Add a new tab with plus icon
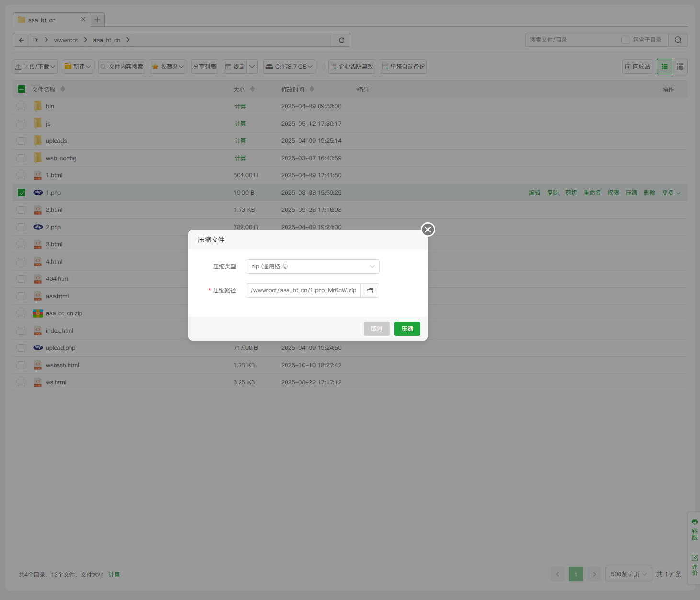Viewport: 700px width, 600px height. 97,20
